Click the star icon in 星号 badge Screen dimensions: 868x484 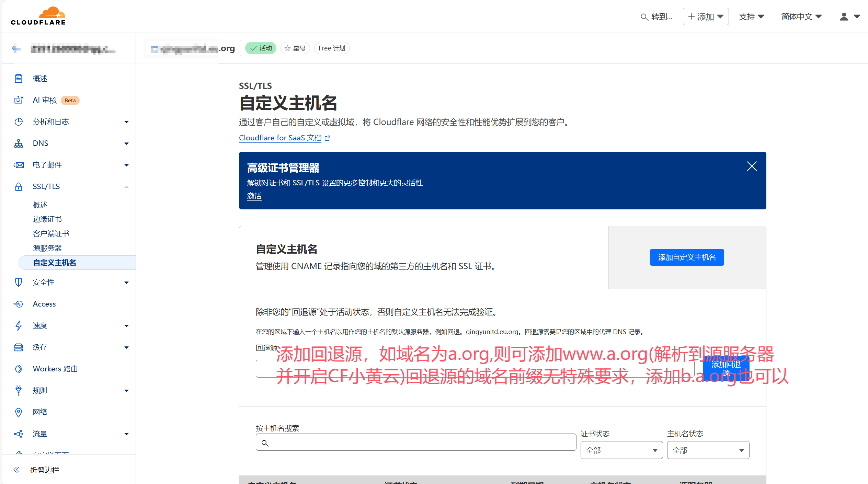(x=287, y=48)
